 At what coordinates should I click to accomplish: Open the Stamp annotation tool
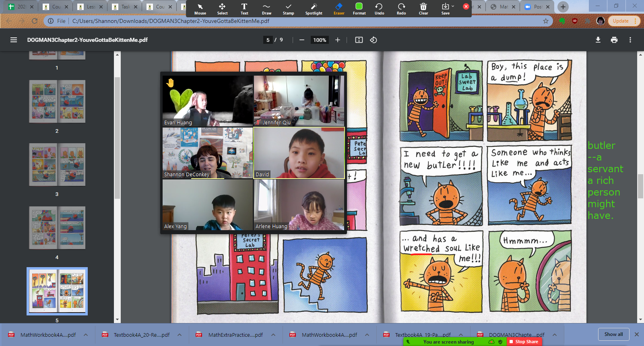pyautogui.click(x=288, y=9)
